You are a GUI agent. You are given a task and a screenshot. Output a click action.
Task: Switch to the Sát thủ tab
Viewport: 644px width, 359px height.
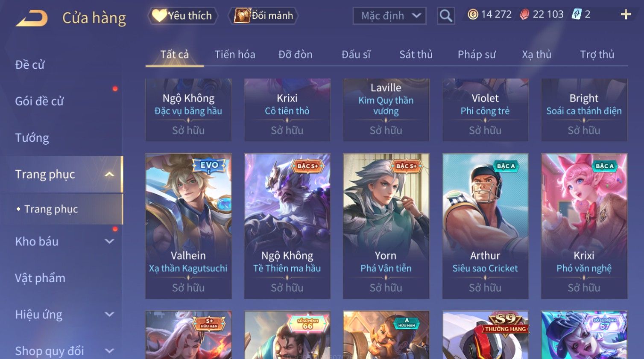click(x=416, y=55)
